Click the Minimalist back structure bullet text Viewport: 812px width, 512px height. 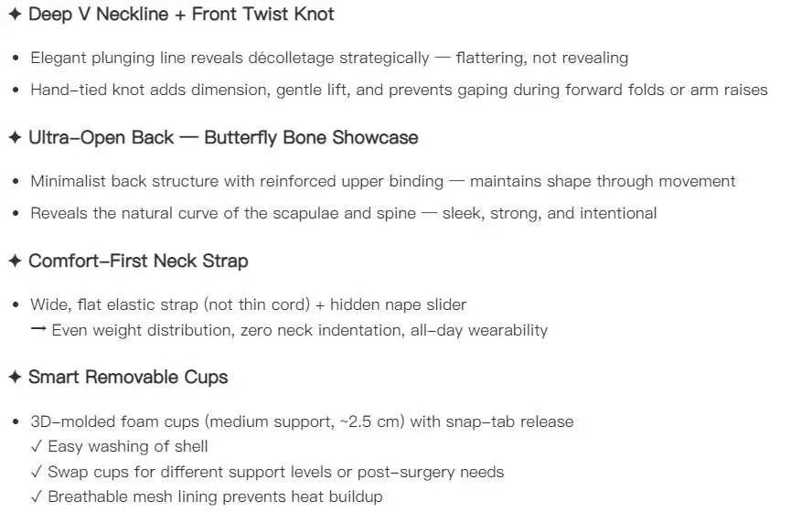(383, 181)
